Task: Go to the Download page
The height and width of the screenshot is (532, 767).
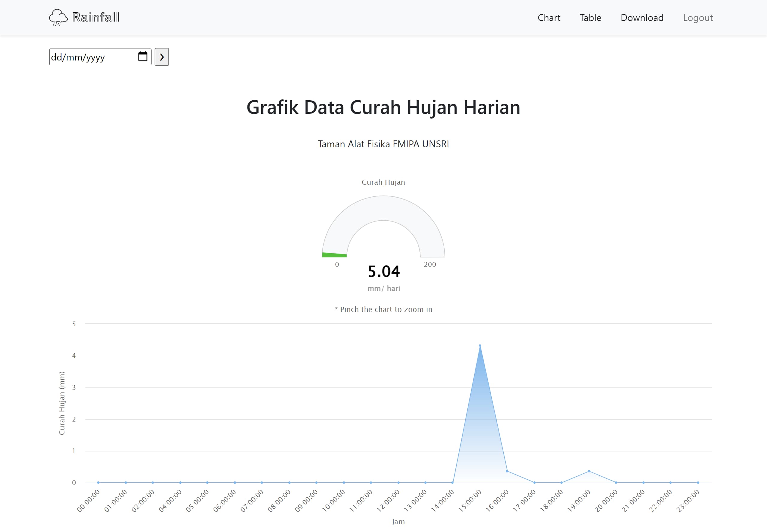Action: [642, 18]
